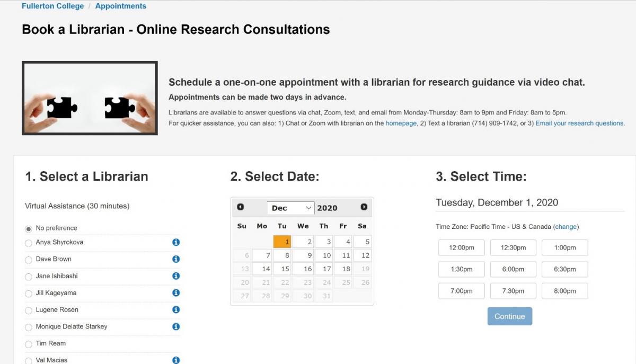Follow the Fullerton College breadcrumb link

(x=52, y=6)
